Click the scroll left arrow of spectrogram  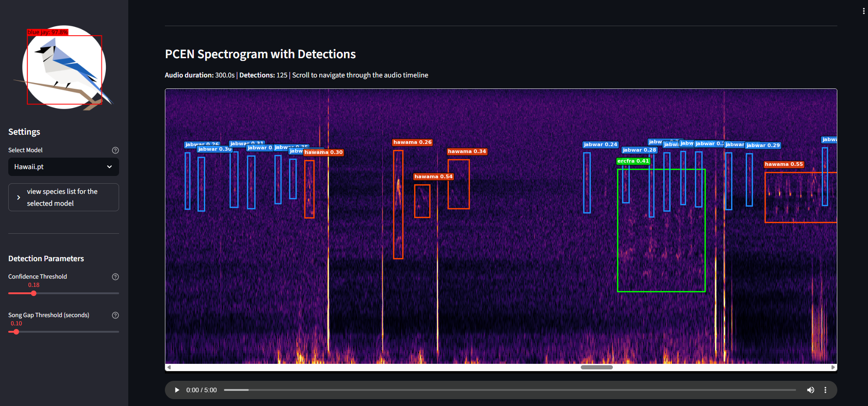[169, 367]
